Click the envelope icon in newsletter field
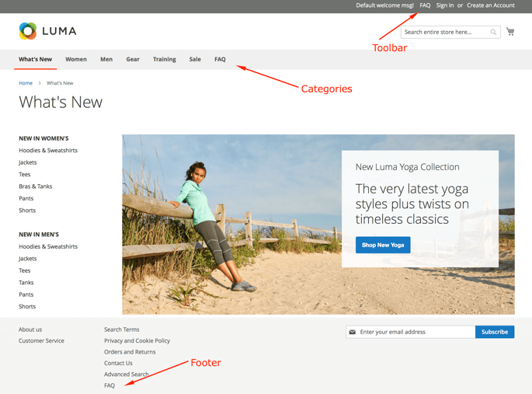The width and height of the screenshot is (532, 394). click(x=352, y=332)
